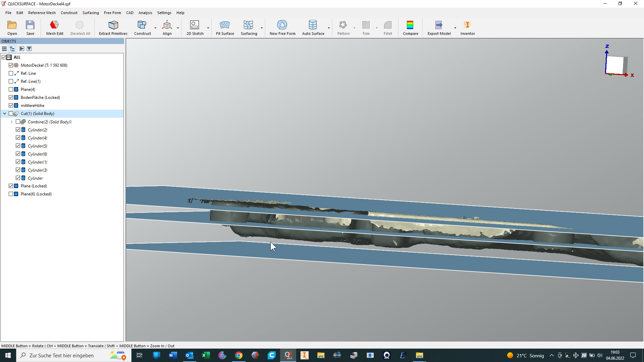The height and width of the screenshot is (362, 644).
Task: Open the Reference Mesh menu
Action: pos(42,13)
